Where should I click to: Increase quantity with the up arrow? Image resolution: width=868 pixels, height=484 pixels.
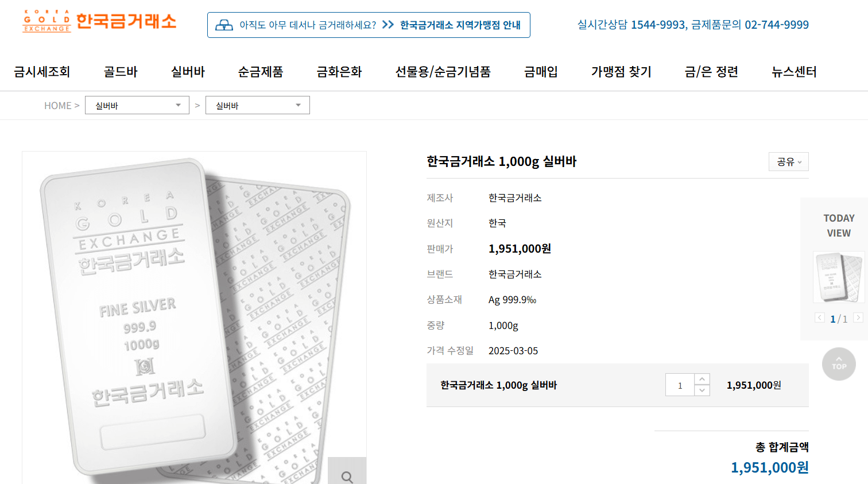pos(702,380)
